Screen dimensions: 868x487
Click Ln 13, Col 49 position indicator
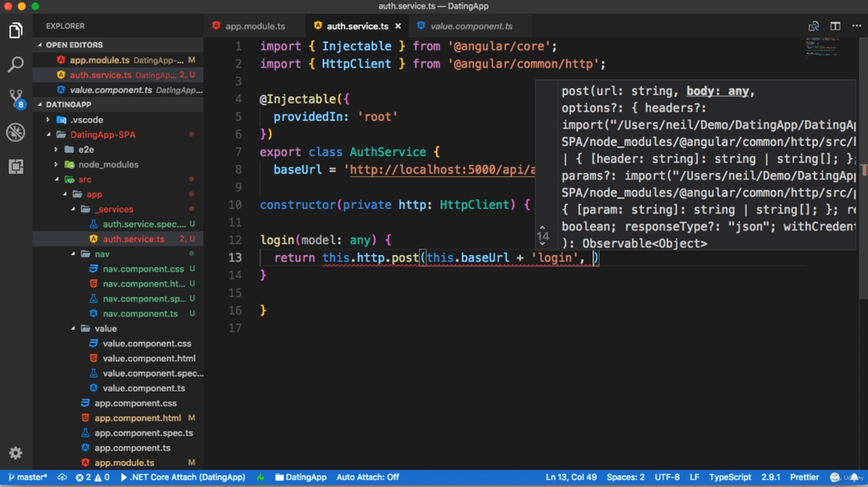pos(571,477)
